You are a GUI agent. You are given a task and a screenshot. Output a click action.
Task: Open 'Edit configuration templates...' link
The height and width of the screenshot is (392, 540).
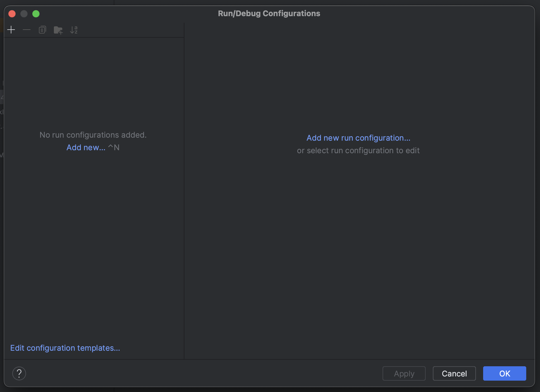pos(65,348)
